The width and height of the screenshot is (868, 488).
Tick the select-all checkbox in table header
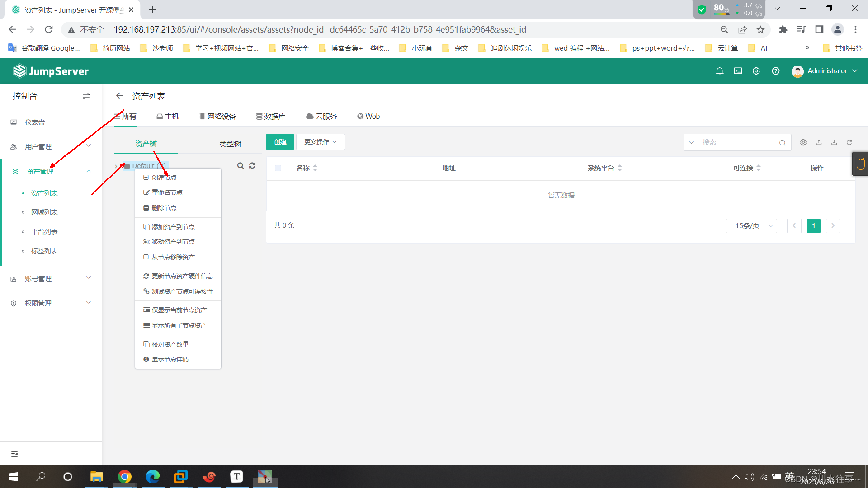[x=278, y=168]
